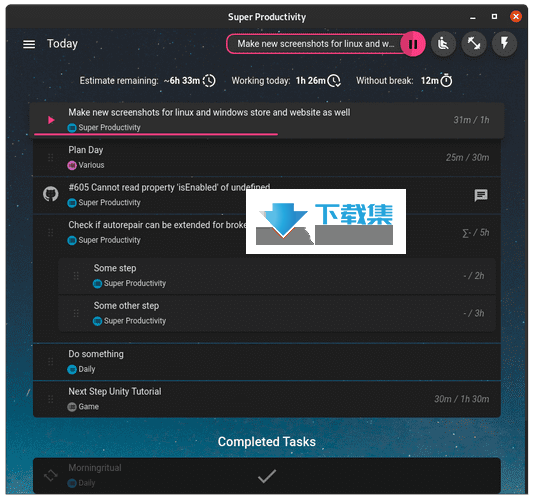Select the Plan Day task title

click(x=86, y=150)
